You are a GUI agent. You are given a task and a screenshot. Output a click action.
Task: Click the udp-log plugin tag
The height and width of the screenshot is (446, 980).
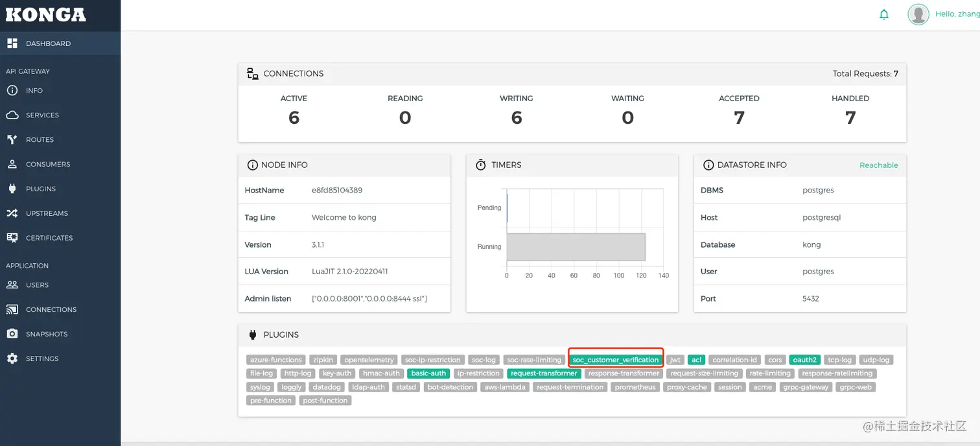point(876,360)
